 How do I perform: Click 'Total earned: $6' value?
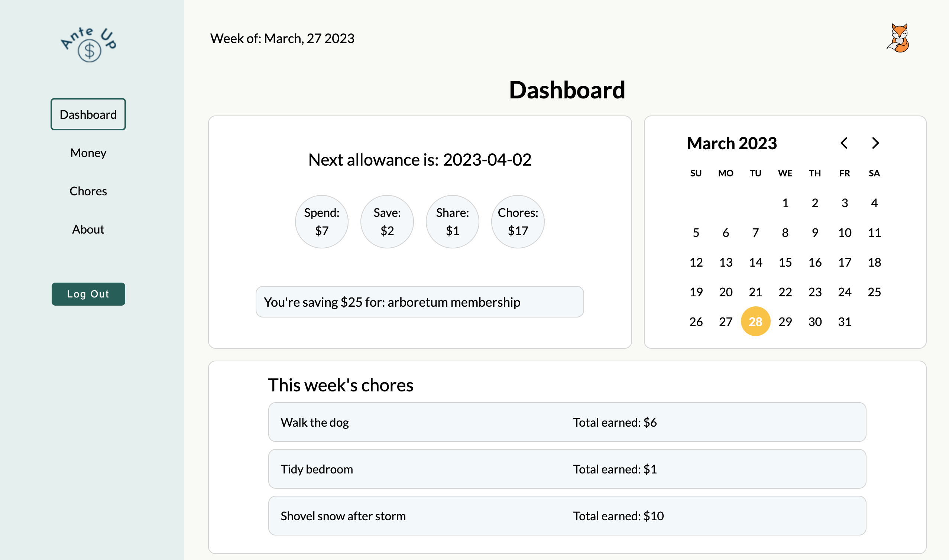pyautogui.click(x=615, y=422)
